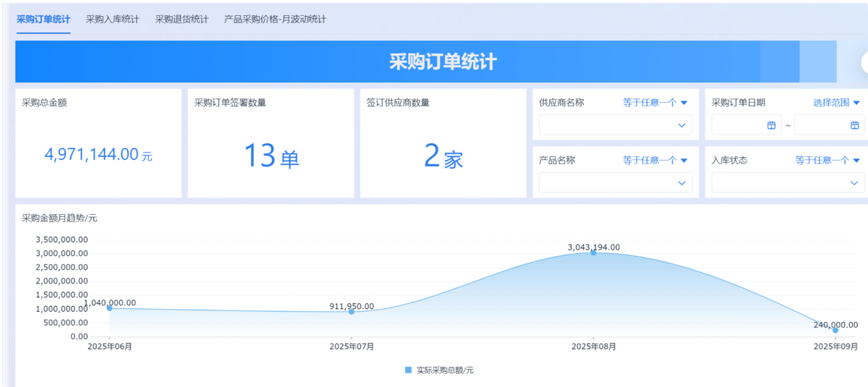Image resolution: width=868 pixels, height=387 pixels.
Task: Click the chevron in supplier name box
Action: (681, 125)
